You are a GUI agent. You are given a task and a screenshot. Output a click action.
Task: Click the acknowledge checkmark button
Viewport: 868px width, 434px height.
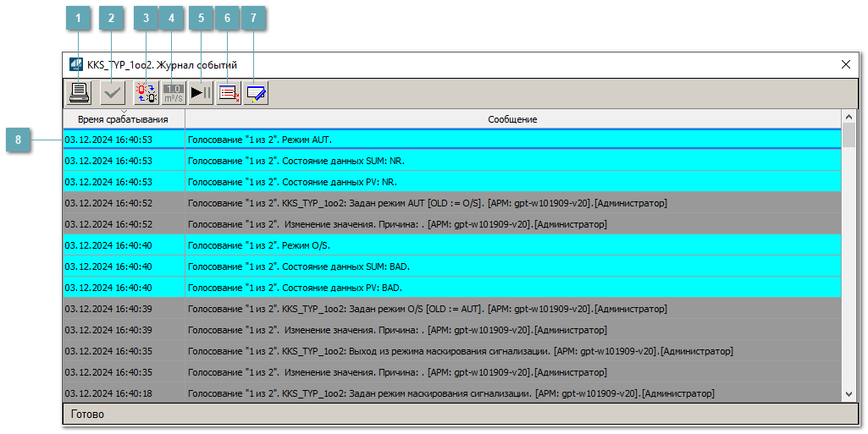point(112,93)
